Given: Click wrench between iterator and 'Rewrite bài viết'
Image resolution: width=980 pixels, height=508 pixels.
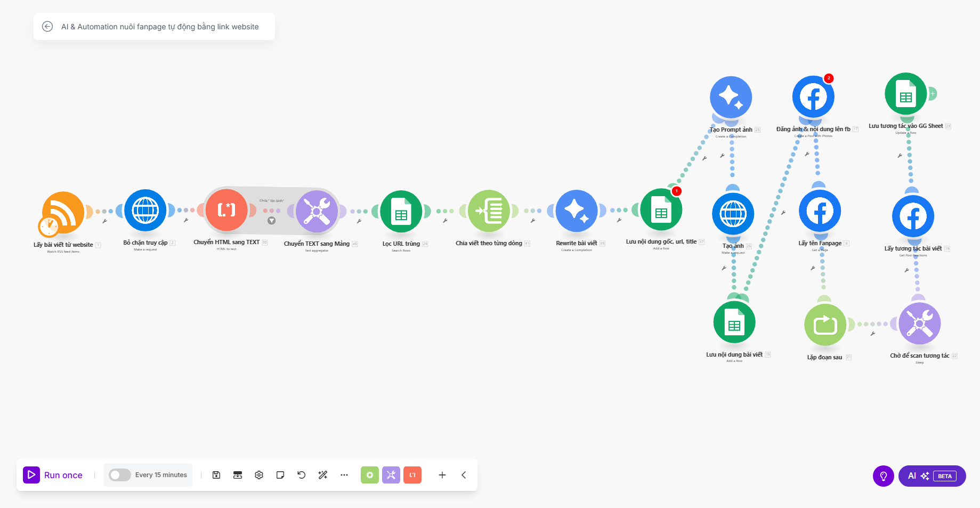Looking at the screenshot, I should [x=533, y=220].
